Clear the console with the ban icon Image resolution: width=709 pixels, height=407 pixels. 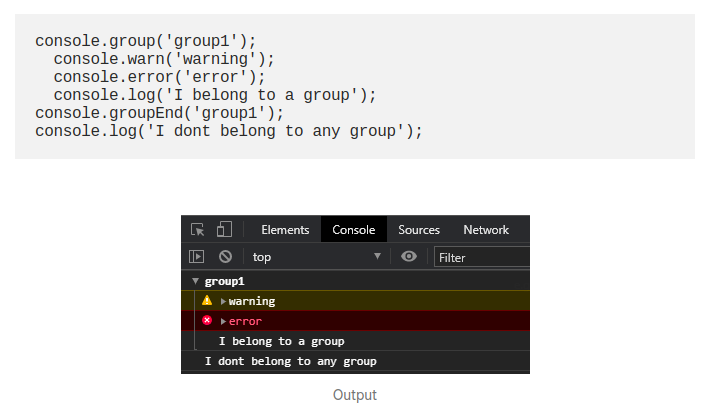226,257
